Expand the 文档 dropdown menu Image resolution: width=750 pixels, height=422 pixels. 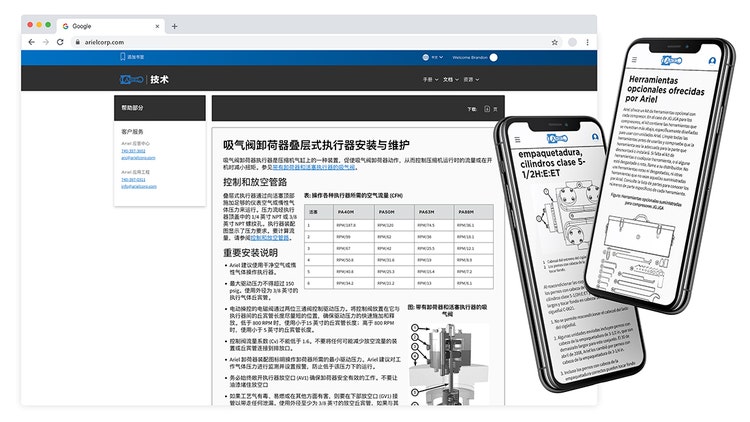point(450,78)
